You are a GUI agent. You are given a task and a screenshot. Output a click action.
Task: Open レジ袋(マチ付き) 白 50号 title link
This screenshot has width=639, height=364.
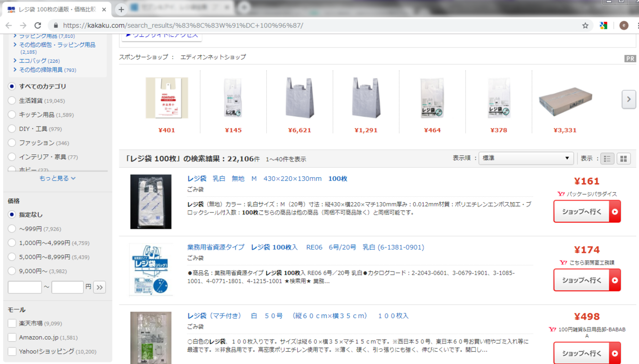[298, 316]
